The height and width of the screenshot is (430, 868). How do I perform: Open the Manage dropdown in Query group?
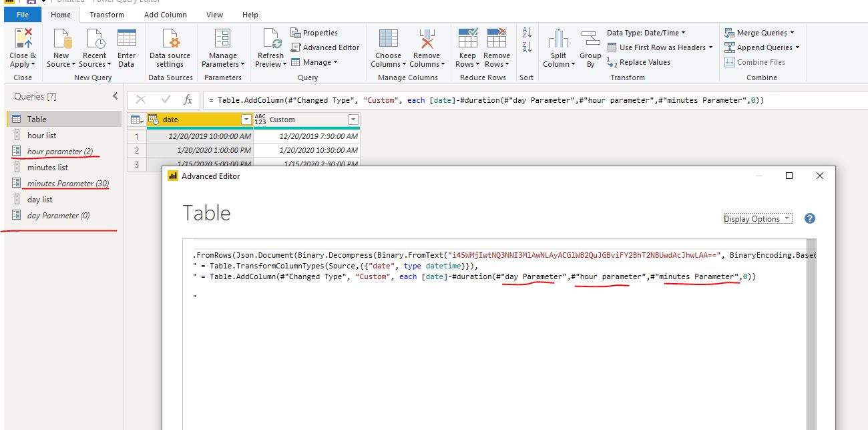[x=314, y=62]
